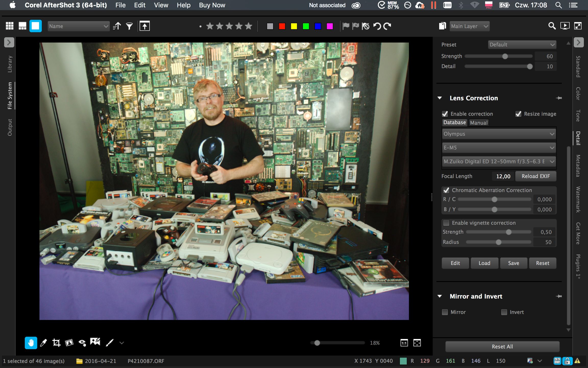Switch to thumbnail grid view
This screenshot has height=368, width=588.
[10, 26]
